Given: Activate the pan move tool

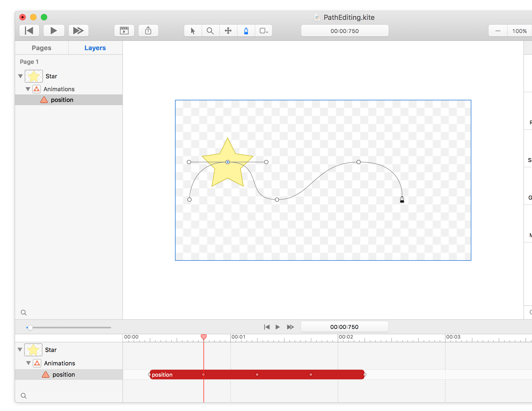Looking at the screenshot, I should [x=228, y=31].
